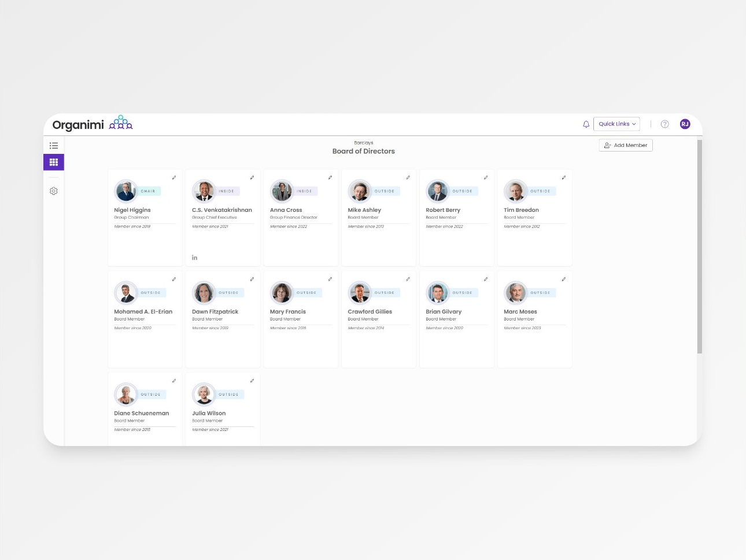Viewport: 746px width, 560px height.
Task: Click OUTSIDE tag on Crawford Gillies card
Action: [x=385, y=293]
